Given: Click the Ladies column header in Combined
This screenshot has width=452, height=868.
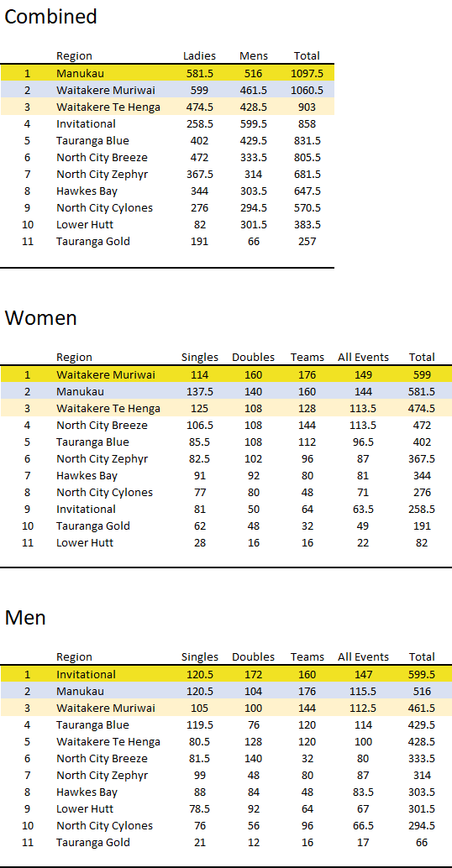Looking at the screenshot, I should point(199,56).
